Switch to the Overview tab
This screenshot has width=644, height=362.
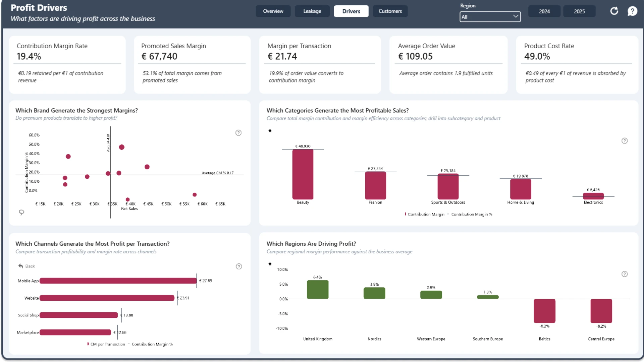coord(273,11)
